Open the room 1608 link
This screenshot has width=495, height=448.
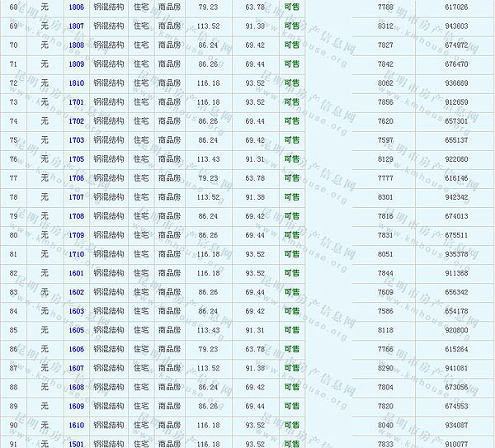coord(76,387)
